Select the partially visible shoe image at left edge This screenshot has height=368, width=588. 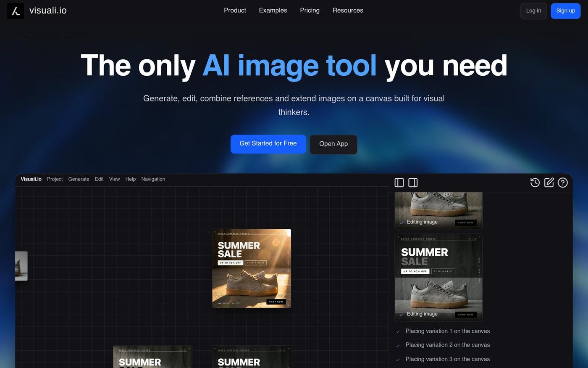coord(21,266)
